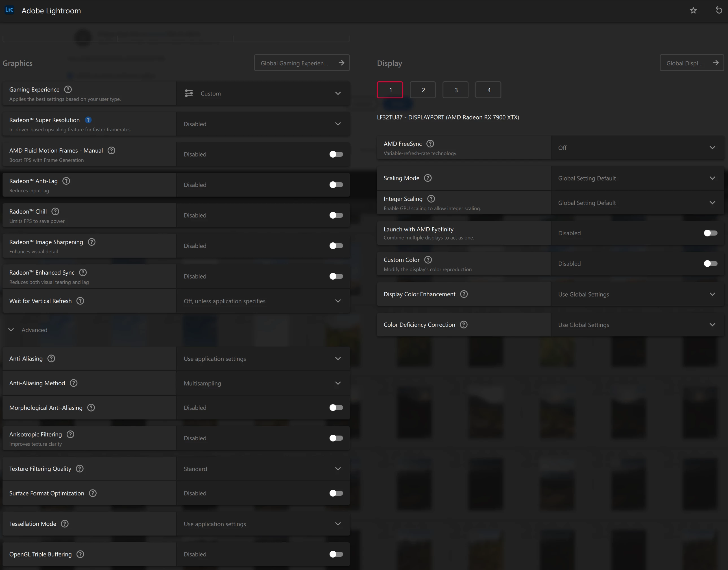Screen dimensions: 728x570
Task: Open Anisotropic Filtering help tooltip
Action: point(70,434)
